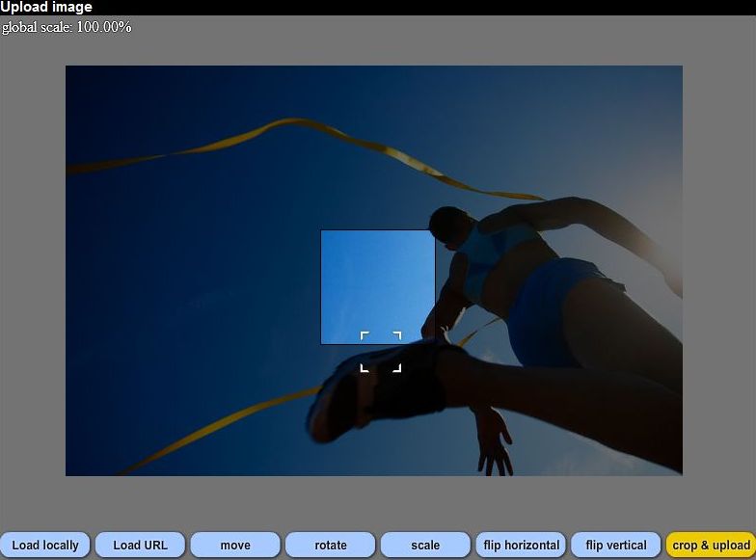The image size is (756, 560).
Task: Open the Load URL option
Action: tap(141, 545)
